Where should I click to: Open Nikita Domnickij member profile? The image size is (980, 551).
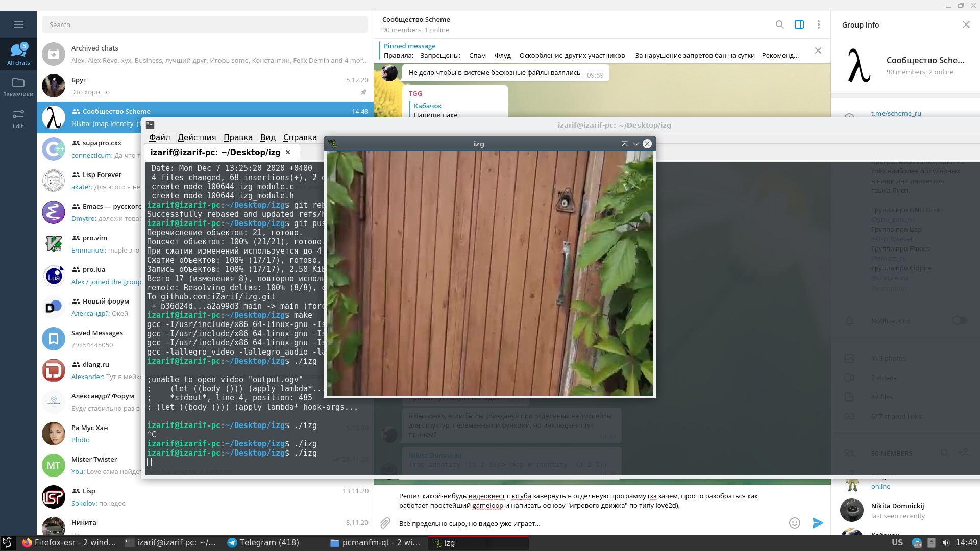[905, 510]
